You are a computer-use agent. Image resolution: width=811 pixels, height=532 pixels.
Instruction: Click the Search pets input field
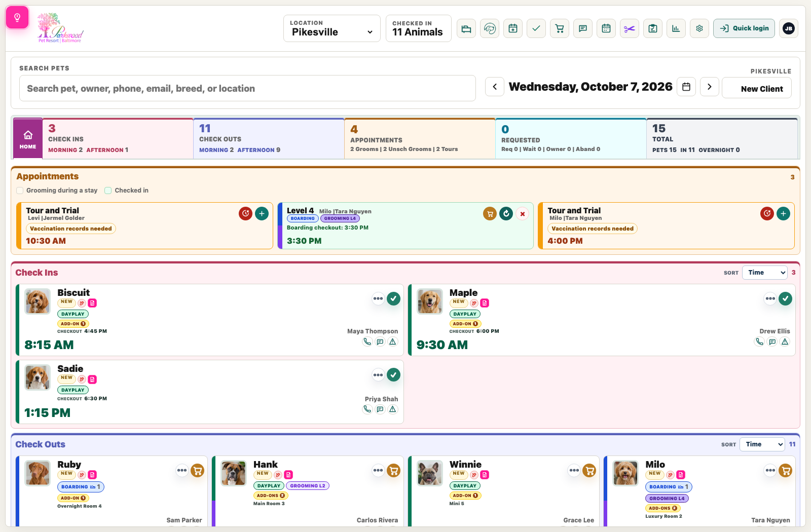click(247, 89)
